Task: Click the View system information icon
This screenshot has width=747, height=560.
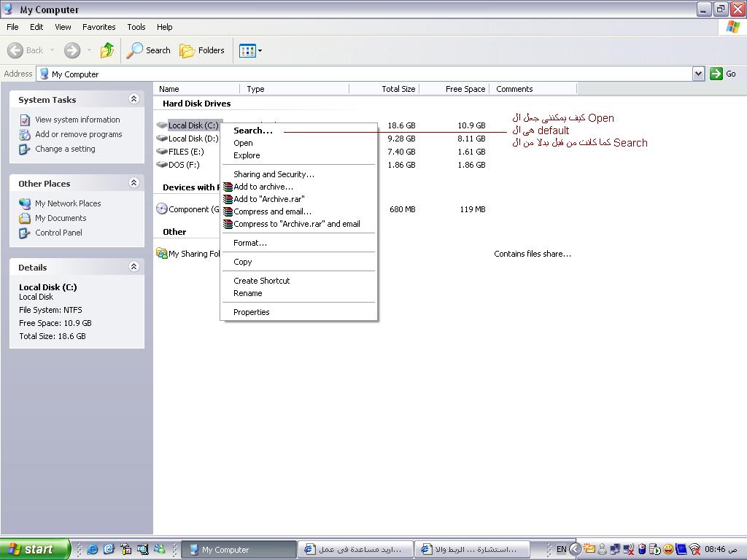Action: pyautogui.click(x=25, y=120)
